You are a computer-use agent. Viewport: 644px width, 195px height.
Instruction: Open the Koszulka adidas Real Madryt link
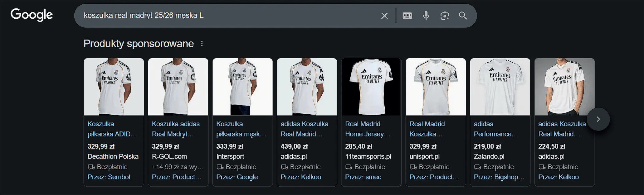click(176, 129)
